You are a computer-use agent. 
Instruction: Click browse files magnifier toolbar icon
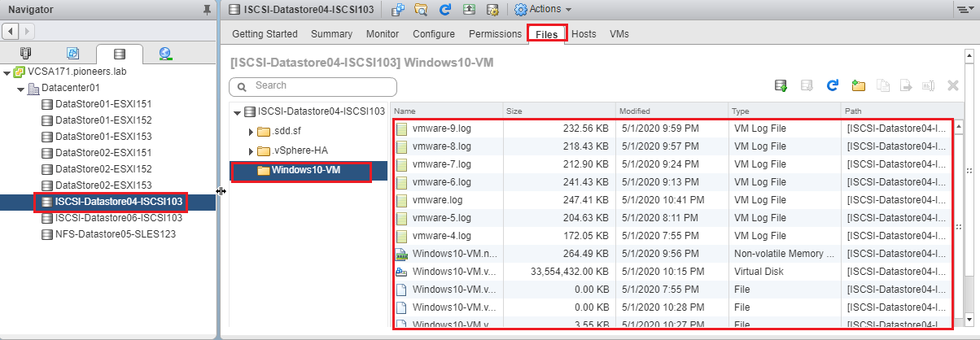[422, 10]
